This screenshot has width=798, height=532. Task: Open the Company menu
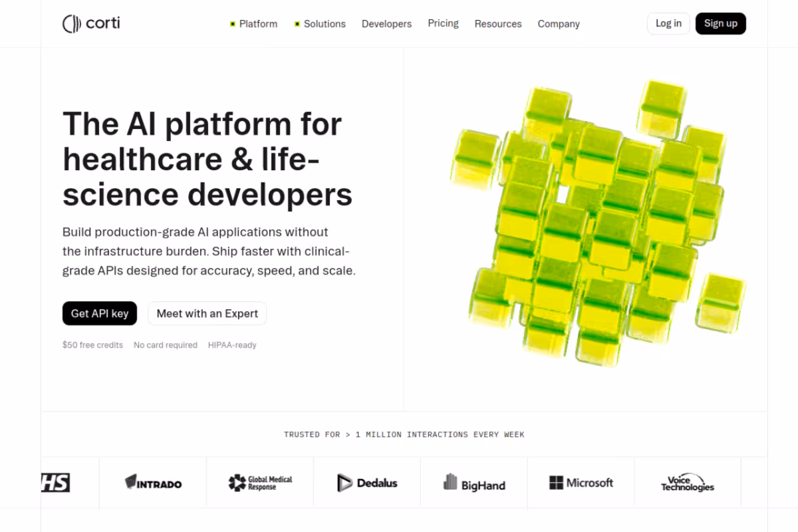pos(559,24)
